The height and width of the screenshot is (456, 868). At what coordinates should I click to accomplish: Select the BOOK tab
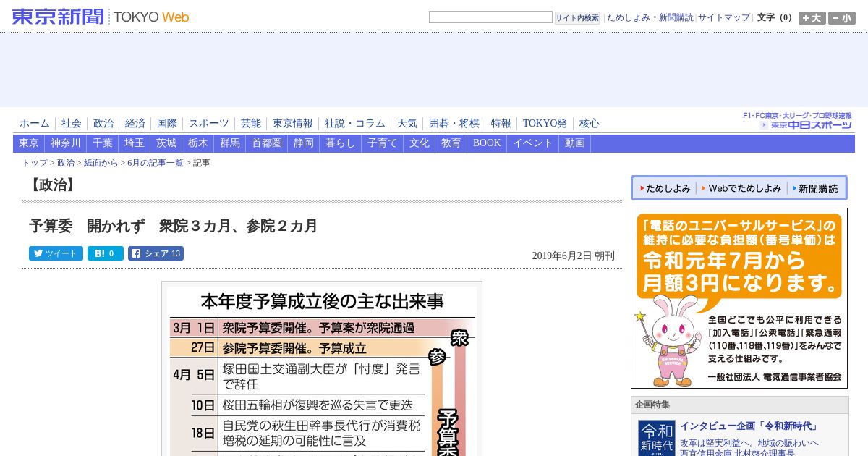point(487,143)
